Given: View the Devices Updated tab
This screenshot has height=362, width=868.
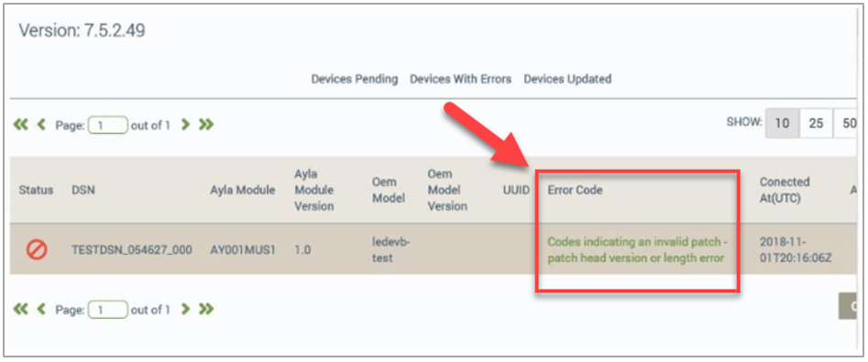Looking at the screenshot, I should [567, 79].
